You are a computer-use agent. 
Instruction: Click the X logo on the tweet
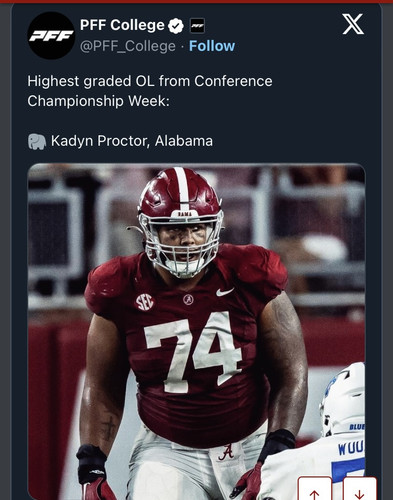point(353,24)
